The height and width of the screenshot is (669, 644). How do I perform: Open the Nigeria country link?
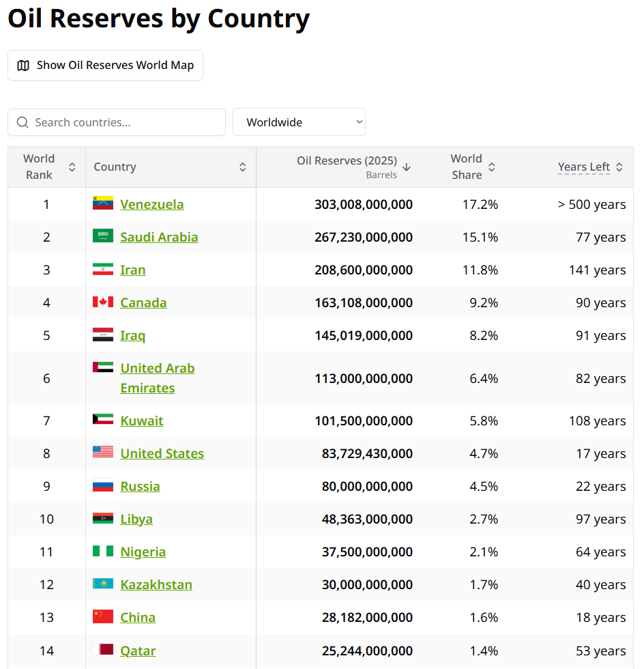pyautogui.click(x=143, y=552)
